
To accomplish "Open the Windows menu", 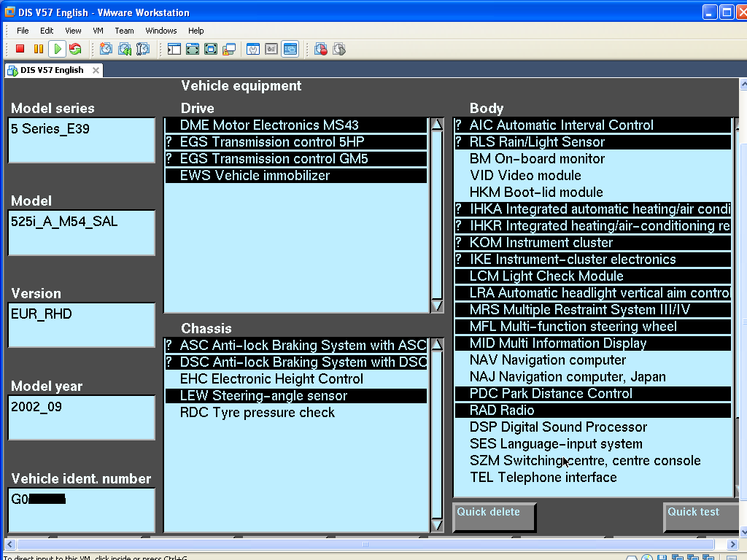I will point(161,31).
